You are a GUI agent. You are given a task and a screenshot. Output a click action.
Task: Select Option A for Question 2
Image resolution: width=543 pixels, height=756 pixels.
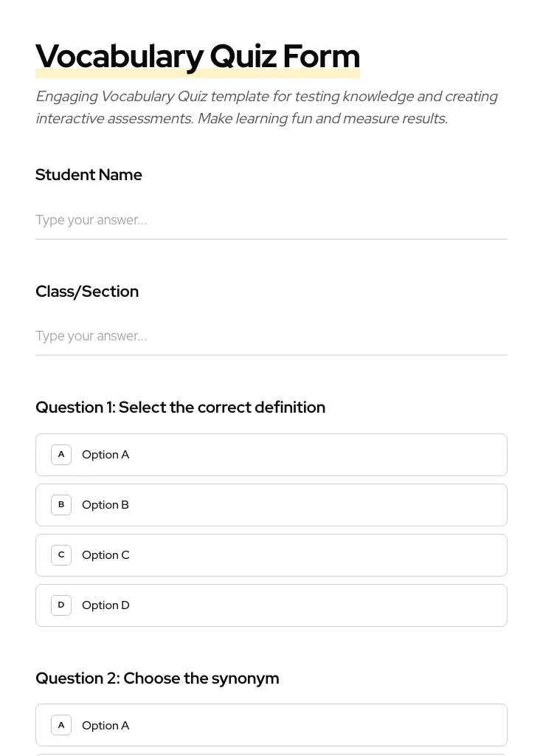tap(271, 725)
